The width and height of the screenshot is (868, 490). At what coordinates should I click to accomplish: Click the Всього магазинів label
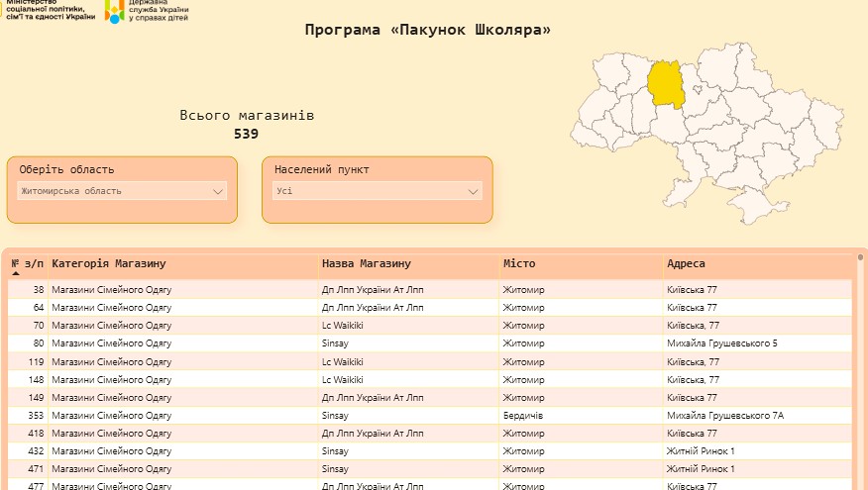pos(247,116)
